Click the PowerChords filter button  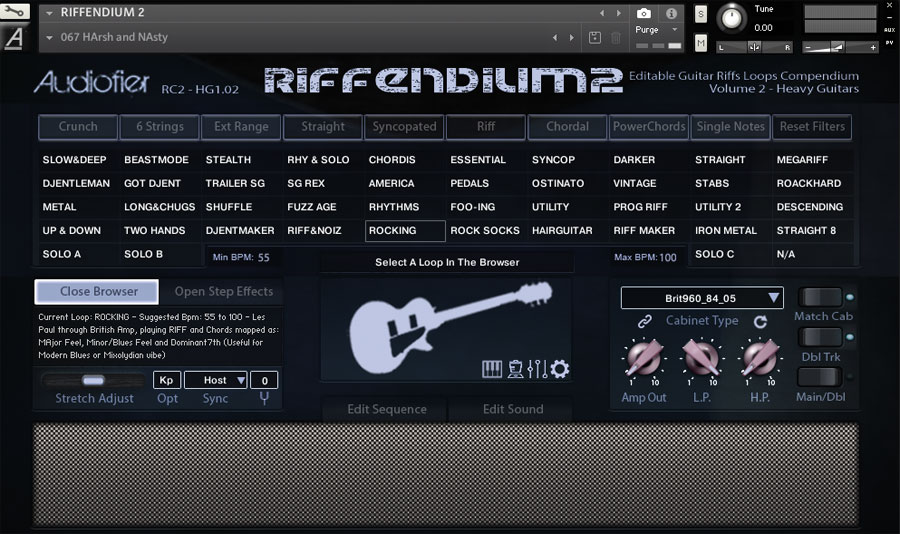[x=649, y=127]
